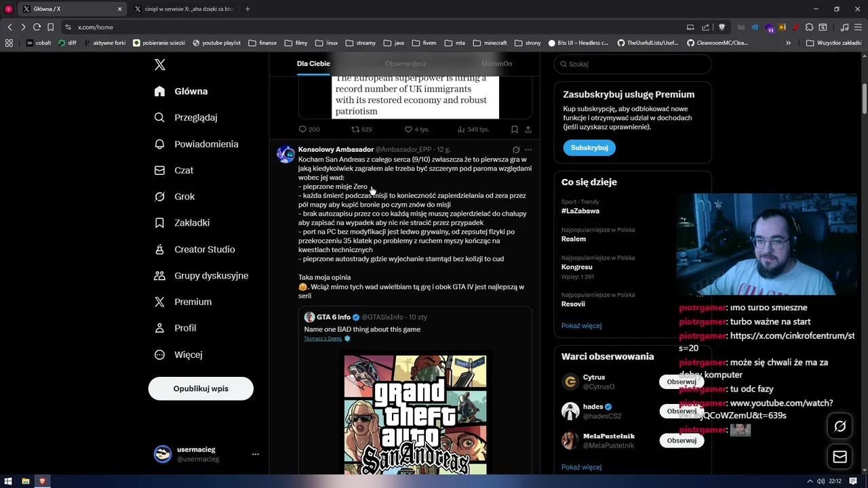Open cobalt bookmark

tap(39, 43)
